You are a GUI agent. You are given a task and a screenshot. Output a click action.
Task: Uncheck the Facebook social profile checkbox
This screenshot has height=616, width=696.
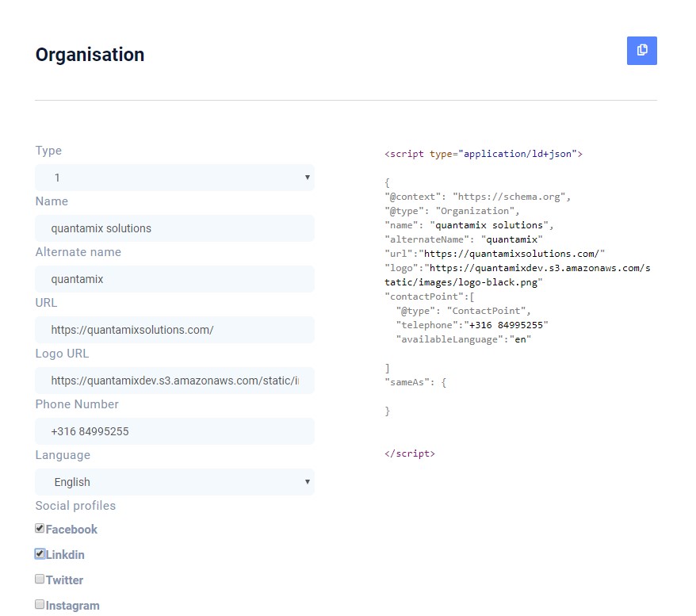40,528
